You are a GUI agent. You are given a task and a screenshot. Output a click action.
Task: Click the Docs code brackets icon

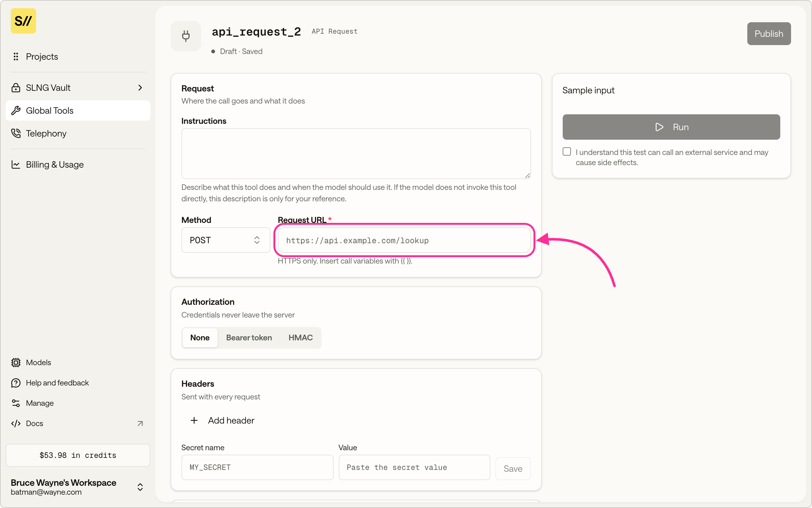[x=16, y=423]
